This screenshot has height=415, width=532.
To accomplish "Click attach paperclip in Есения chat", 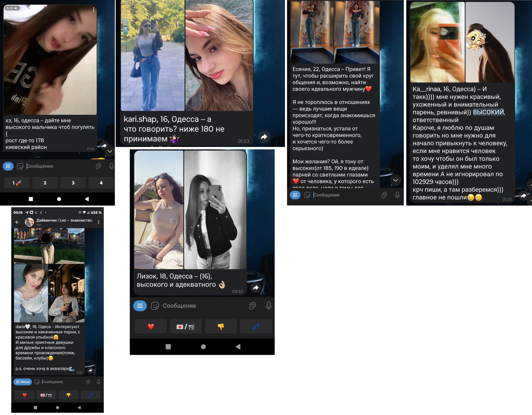I will coord(384,195).
